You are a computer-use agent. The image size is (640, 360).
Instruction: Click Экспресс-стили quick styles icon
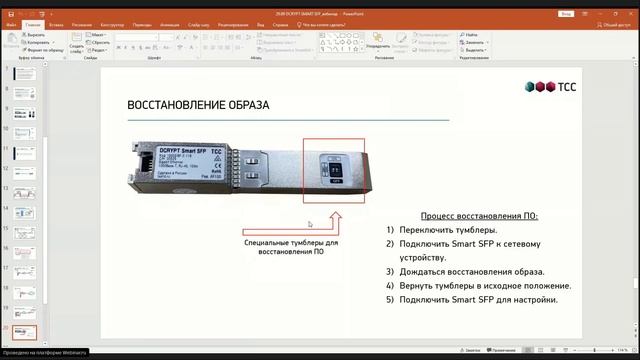pos(400,42)
